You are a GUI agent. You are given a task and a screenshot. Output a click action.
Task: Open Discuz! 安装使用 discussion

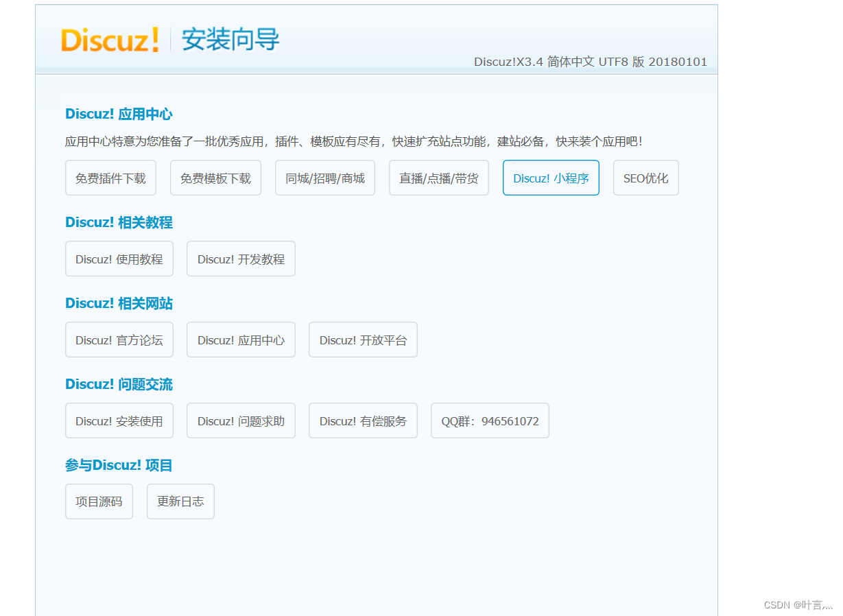tap(119, 421)
